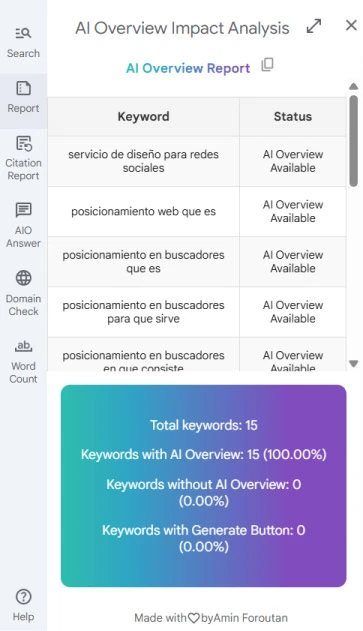
Task: Select keyword 'posicionamiento en buscadores que es'
Action: [x=143, y=262]
